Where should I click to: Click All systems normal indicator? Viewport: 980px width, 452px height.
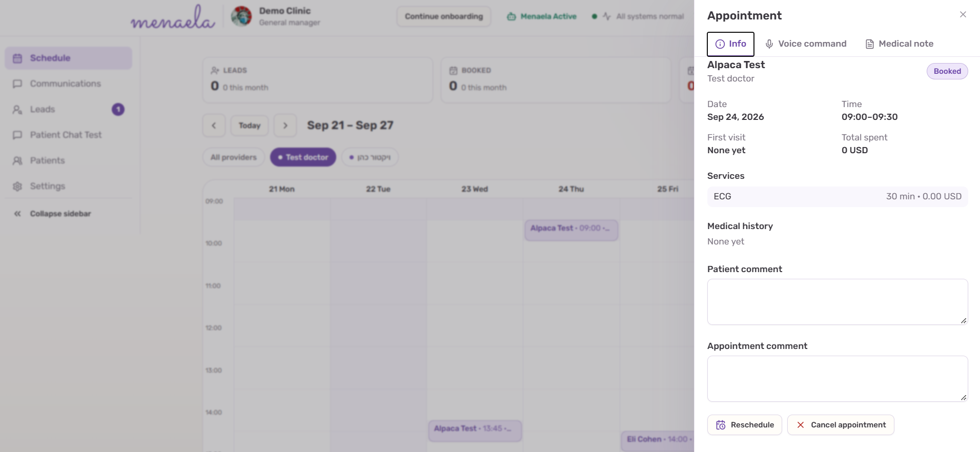(x=638, y=16)
